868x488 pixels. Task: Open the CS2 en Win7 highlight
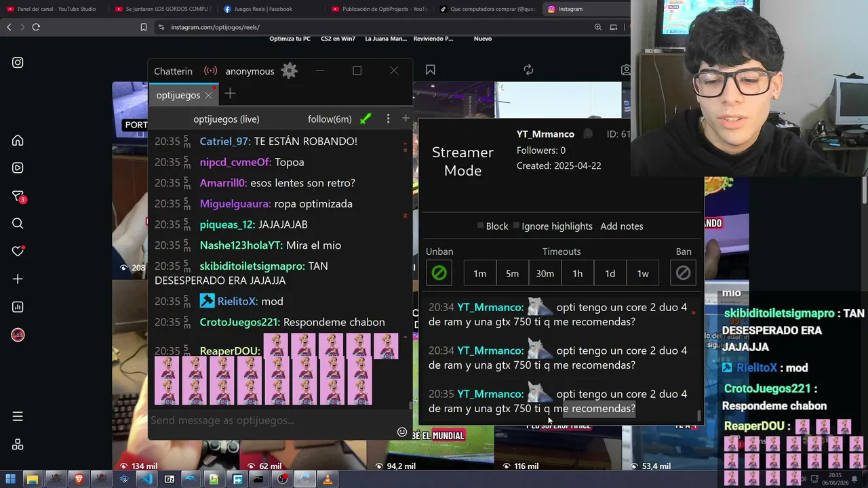[338, 39]
